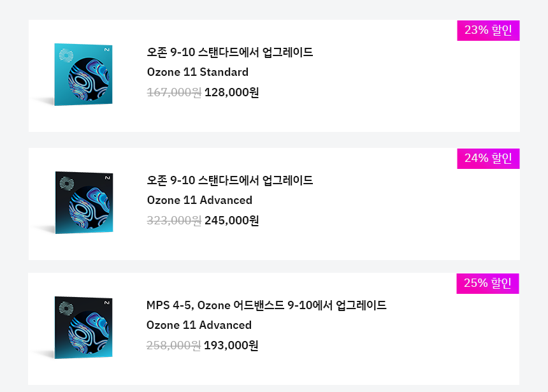Viewport: 548px width, 392px height.
Task: Open Ozone 11 Advanced title priced 193,000원
Action: pos(199,325)
